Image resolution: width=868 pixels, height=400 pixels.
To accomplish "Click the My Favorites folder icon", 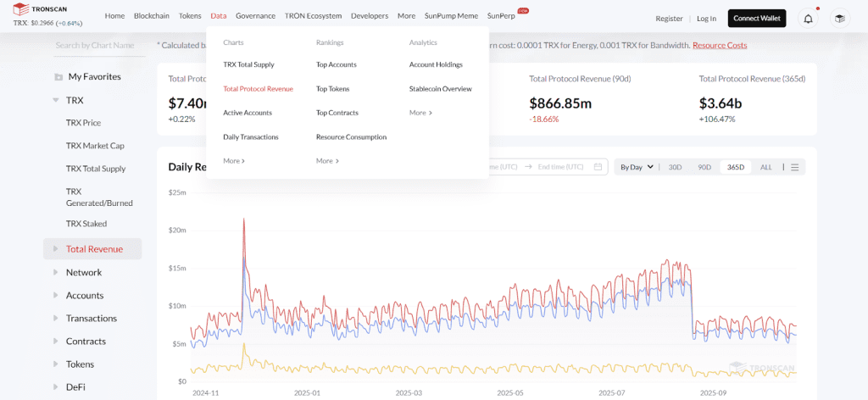I will tap(58, 77).
